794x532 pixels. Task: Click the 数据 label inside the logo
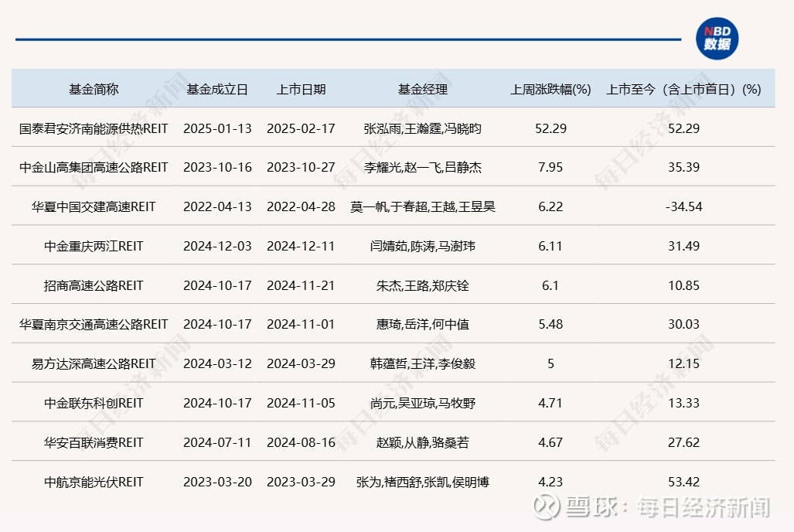(717, 43)
